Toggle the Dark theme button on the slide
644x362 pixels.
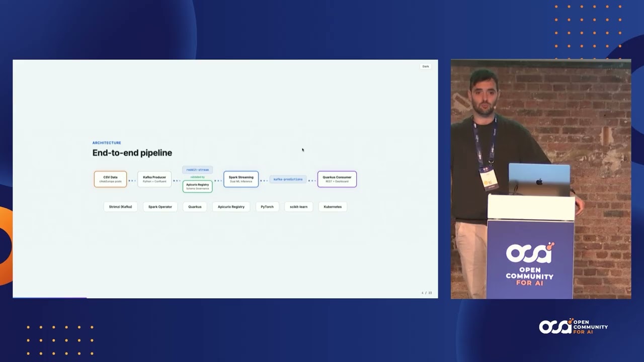click(x=426, y=66)
